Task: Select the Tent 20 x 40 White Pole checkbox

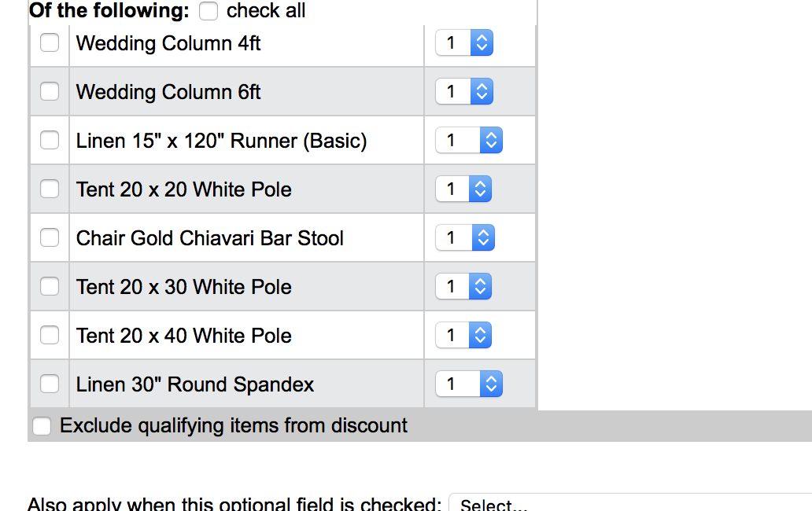Action: [50, 335]
